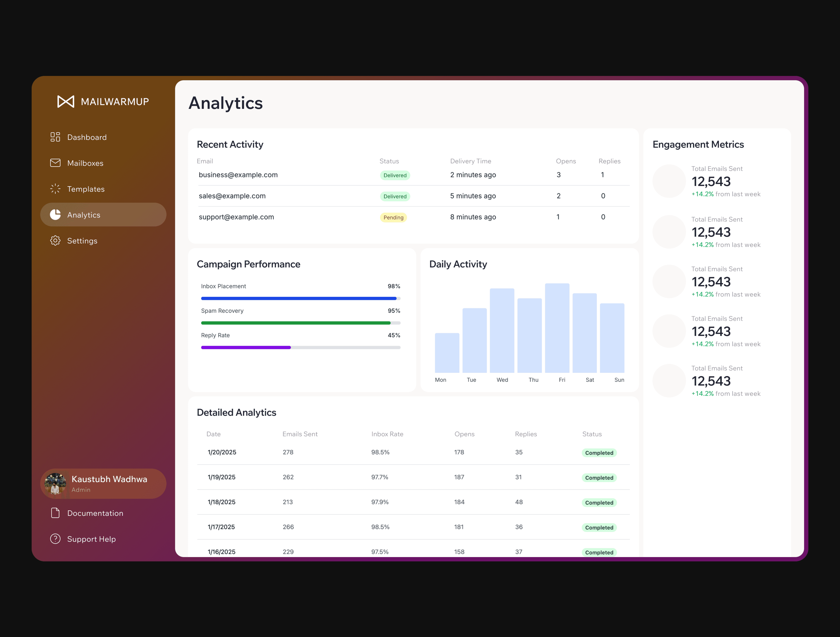This screenshot has width=840, height=637.
Task: Go to the Templates page
Action: 86,189
